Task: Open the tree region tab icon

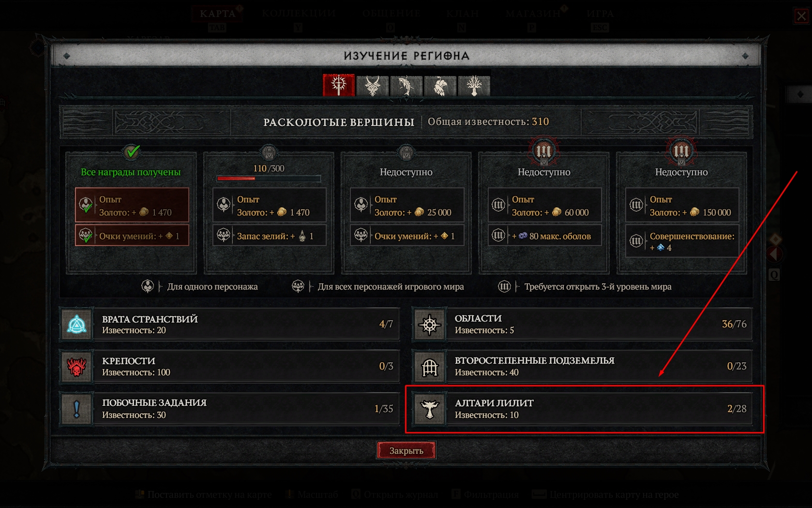Action: pos(474,86)
